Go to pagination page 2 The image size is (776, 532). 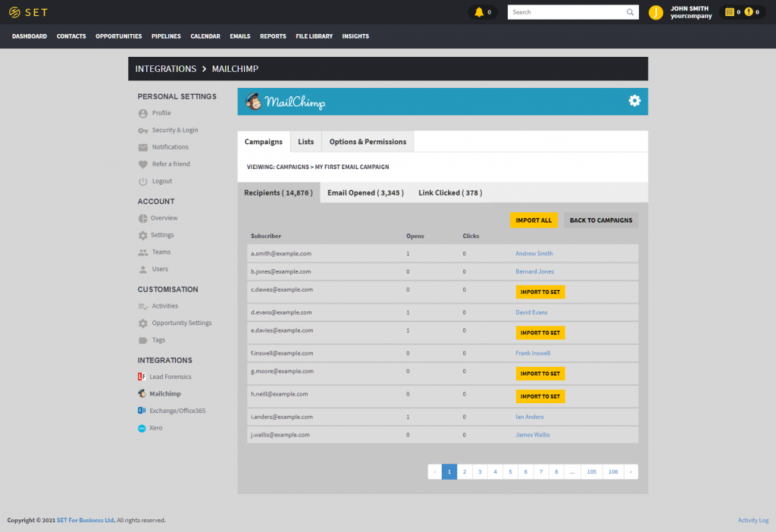465,471
